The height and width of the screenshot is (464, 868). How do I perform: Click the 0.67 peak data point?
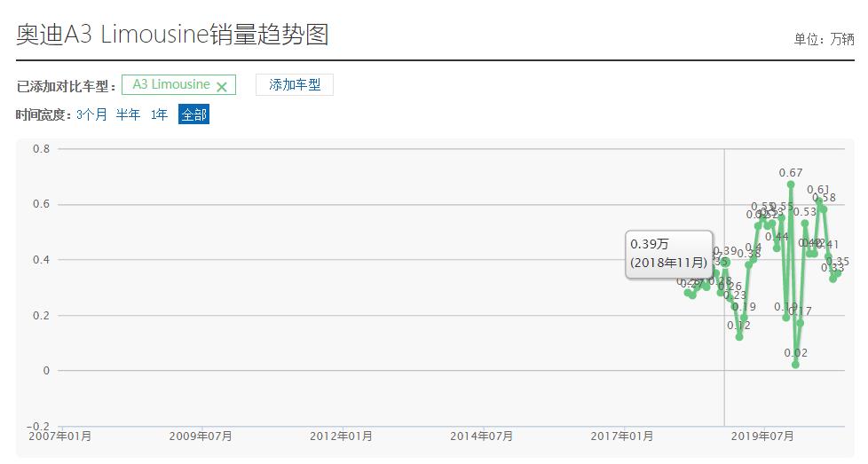coord(791,185)
